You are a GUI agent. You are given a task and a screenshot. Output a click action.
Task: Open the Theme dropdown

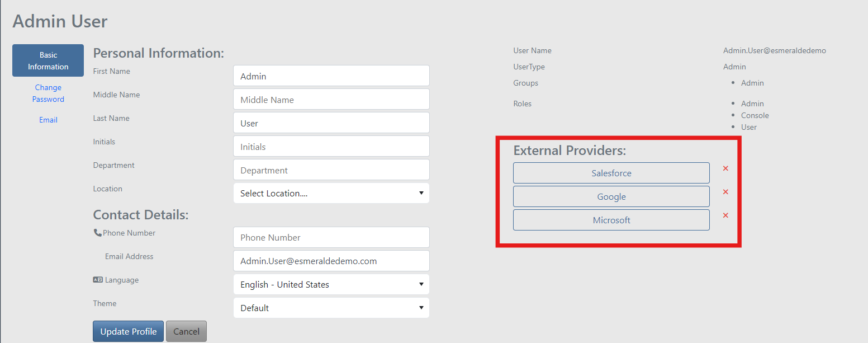331,308
